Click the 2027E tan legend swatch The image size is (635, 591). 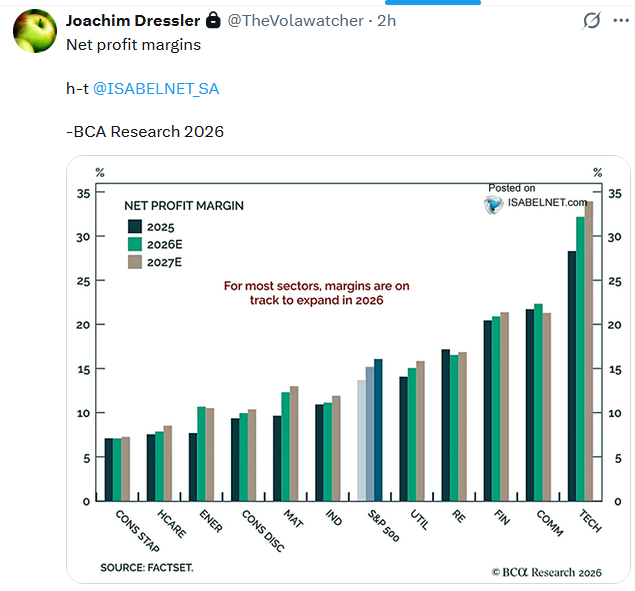point(135,262)
